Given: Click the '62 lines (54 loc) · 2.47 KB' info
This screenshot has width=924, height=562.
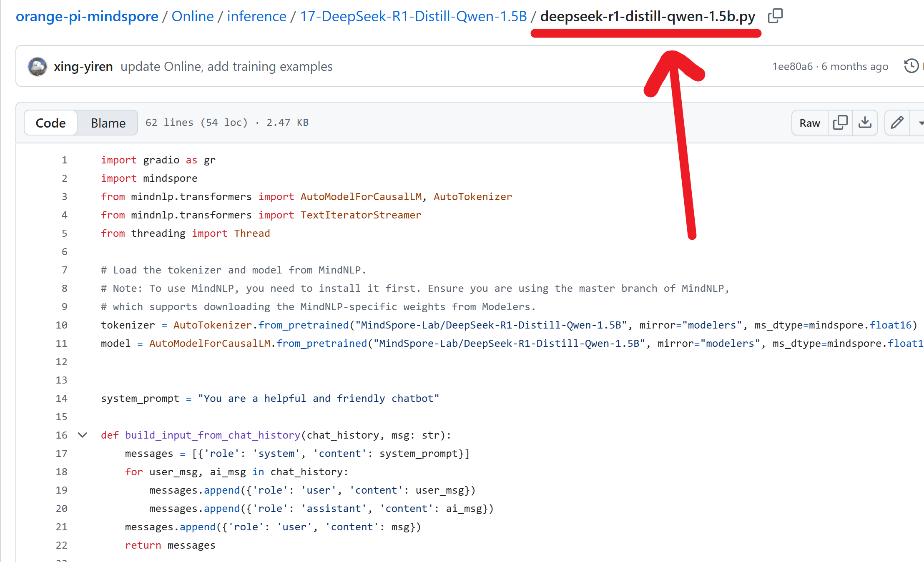Looking at the screenshot, I should (x=227, y=123).
